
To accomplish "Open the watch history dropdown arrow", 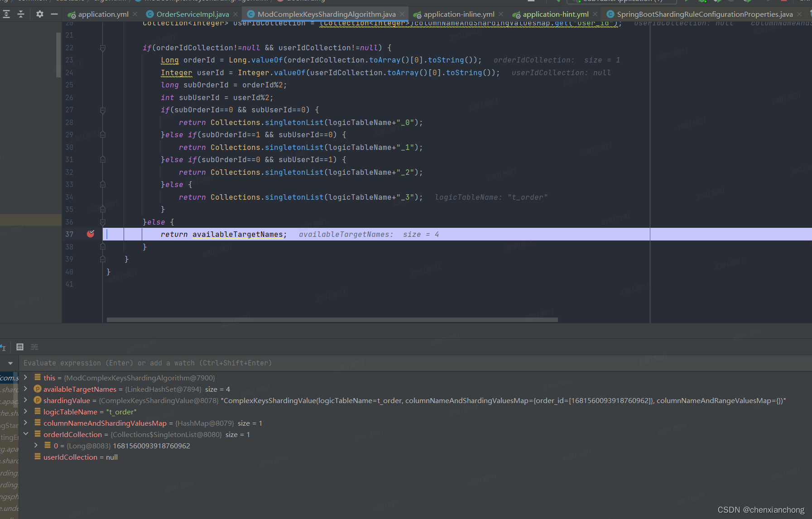I will pyautogui.click(x=10, y=363).
